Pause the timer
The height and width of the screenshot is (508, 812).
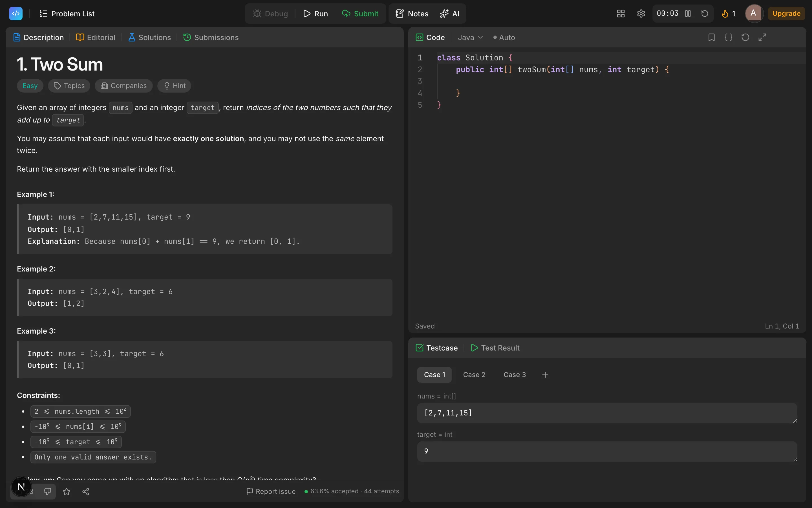688,14
